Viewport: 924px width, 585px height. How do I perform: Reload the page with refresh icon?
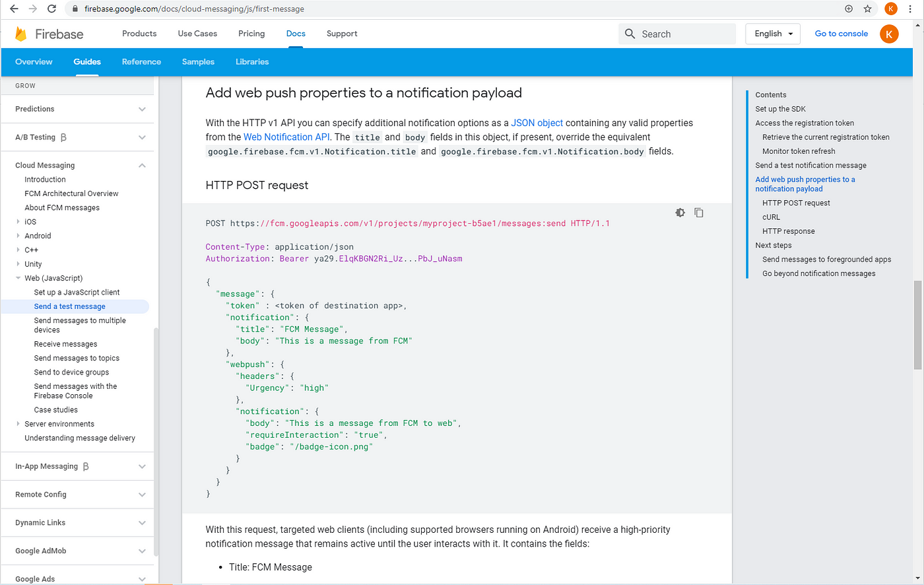pyautogui.click(x=51, y=9)
